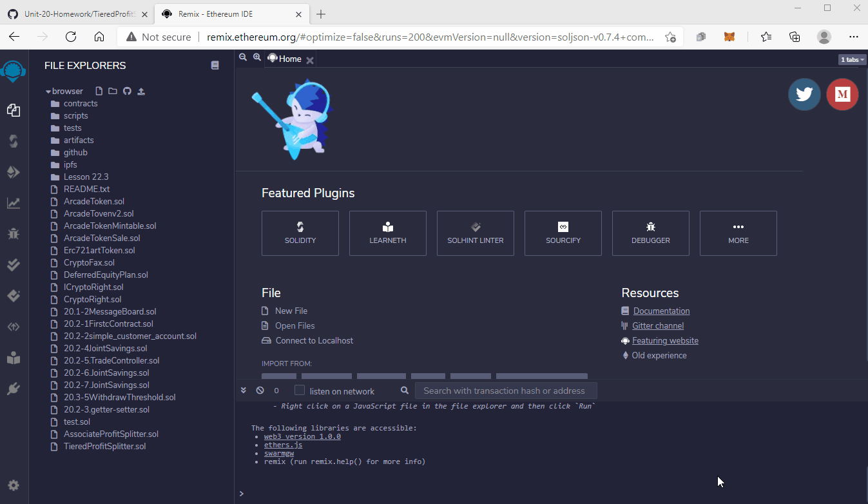Open Deploy & Run transactions sidebar icon
The width and height of the screenshot is (868, 504).
(x=14, y=172)
